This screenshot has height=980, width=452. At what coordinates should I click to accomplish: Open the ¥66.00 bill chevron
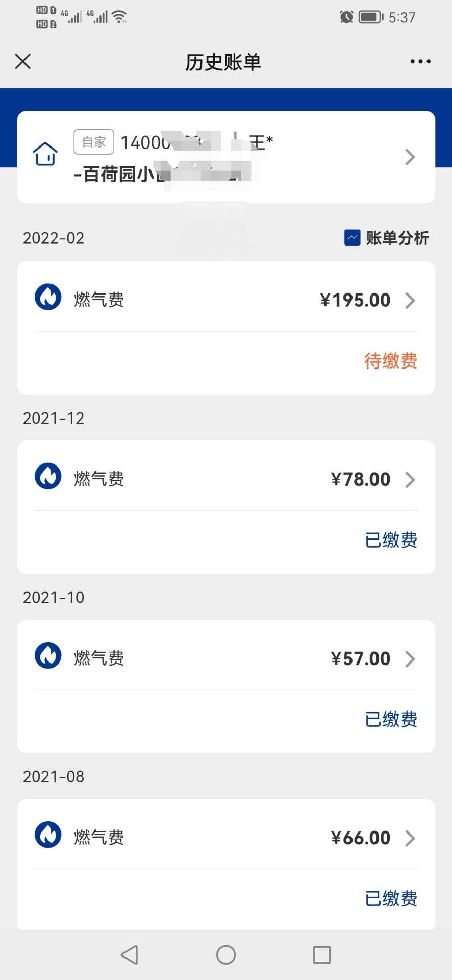click(410, 838)
